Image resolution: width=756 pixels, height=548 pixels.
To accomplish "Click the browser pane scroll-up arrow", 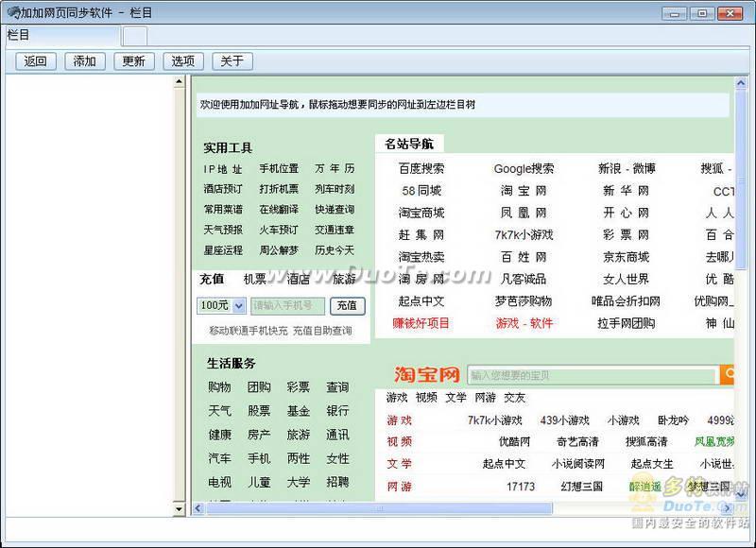I will tap(741, 83).
